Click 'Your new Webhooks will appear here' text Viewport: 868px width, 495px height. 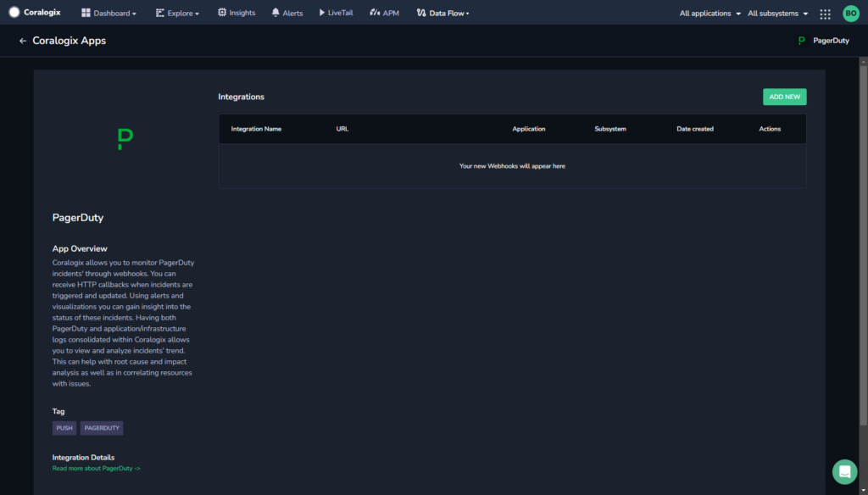pos(512,166)
